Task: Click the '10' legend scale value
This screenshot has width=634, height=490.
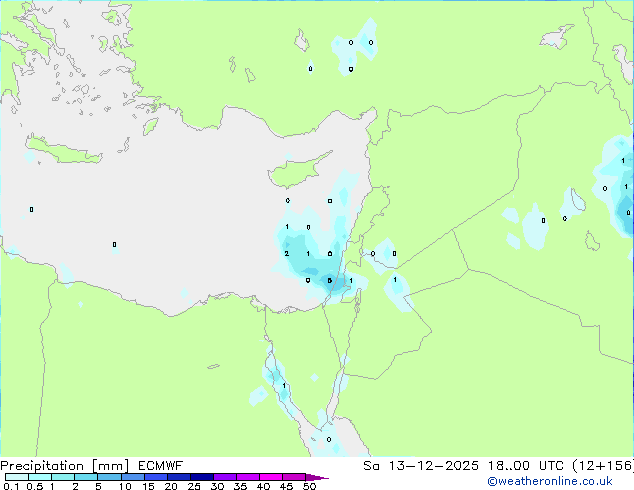Action: click(125, 486)
